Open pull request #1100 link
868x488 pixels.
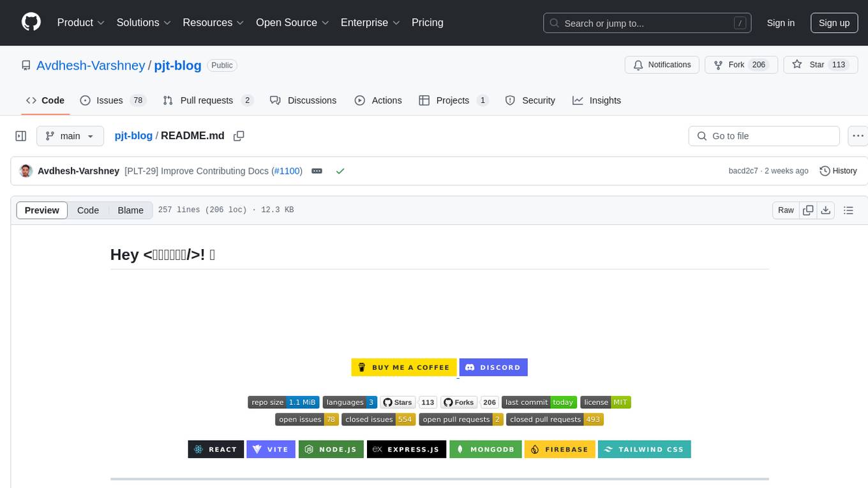point(287,171)
